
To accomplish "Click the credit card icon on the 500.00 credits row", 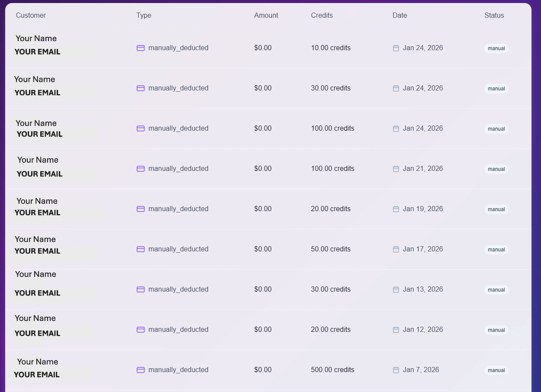I will (x=141, y=370).
